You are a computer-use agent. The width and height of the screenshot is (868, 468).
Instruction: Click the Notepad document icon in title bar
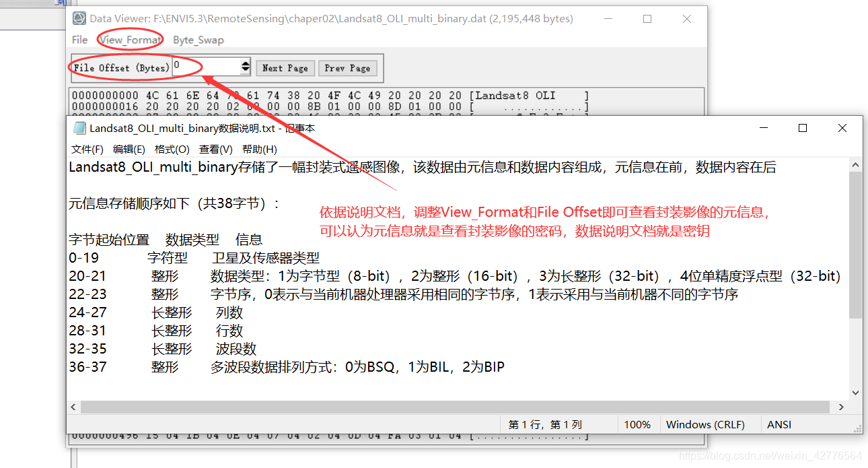[79, 128]
